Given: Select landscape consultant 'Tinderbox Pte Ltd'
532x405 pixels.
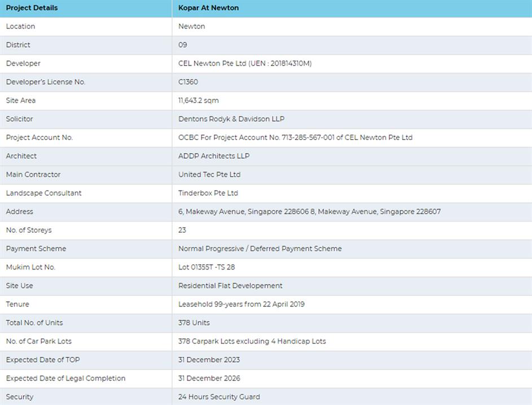Looking at the screenshot, I should pyautogui.click(x=208, y=193).
